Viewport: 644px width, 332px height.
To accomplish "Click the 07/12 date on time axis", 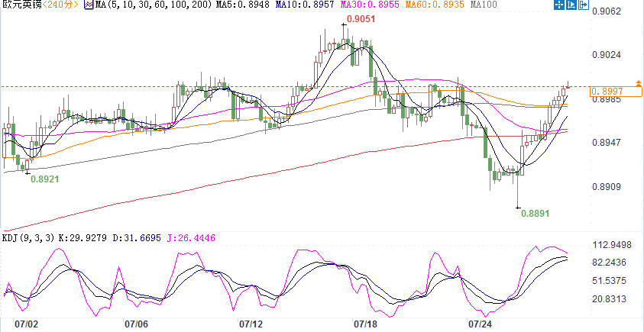I will tap(251, 324).
